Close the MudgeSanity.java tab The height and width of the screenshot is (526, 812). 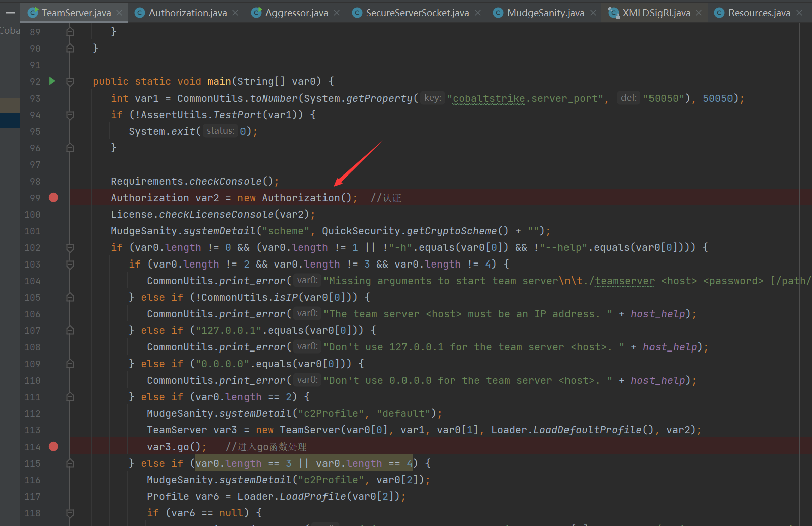(x=593, y=13)
